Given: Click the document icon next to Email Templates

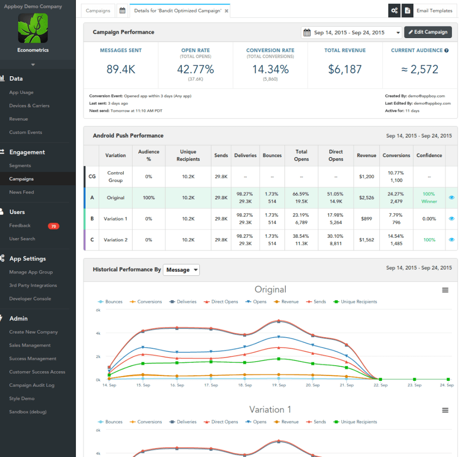Looking at the screenshot, I should tap(407, 11).
